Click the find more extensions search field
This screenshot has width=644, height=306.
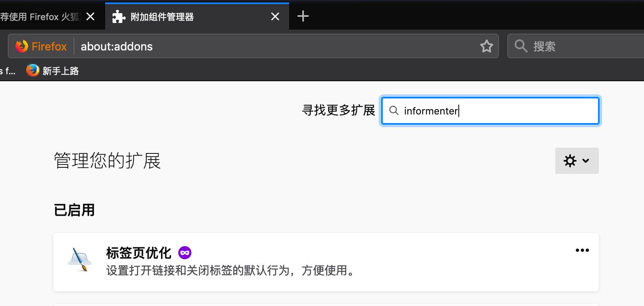pyautogui.click(x=490, y=111)
